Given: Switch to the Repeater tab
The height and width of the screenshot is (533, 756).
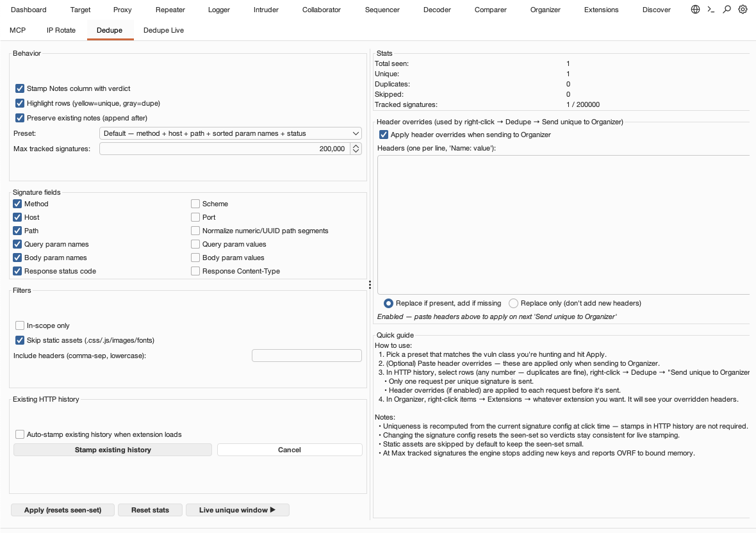Looking at the screenshot, I should (x=170, y=10).
